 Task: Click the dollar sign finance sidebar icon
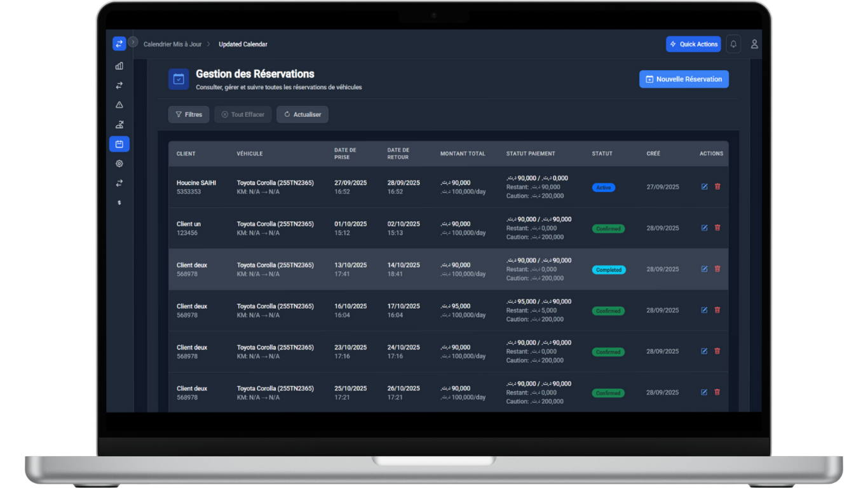[119, 203]
